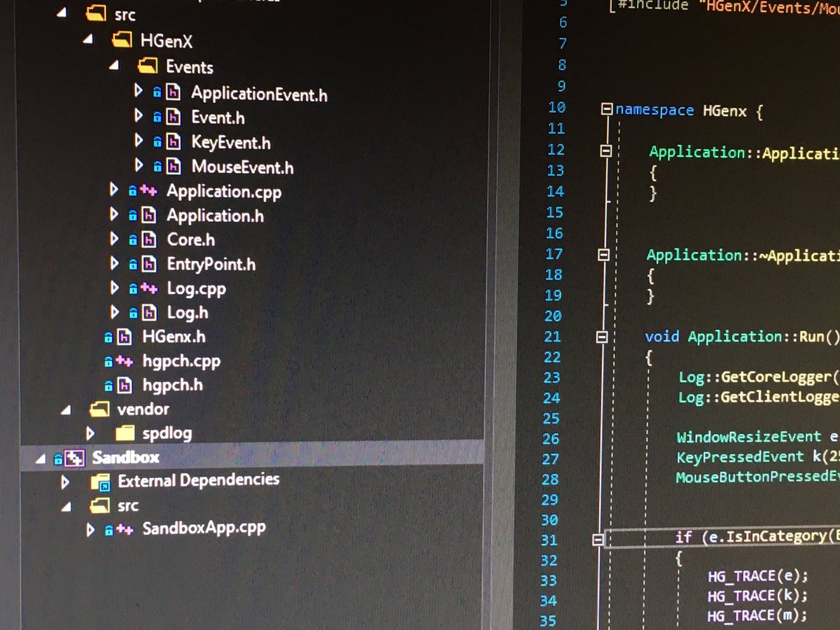Viewport: 840px width, 630px height.
Task: Click the SandboxApp.cpp C++ file icon
Action: pos(125,530)
